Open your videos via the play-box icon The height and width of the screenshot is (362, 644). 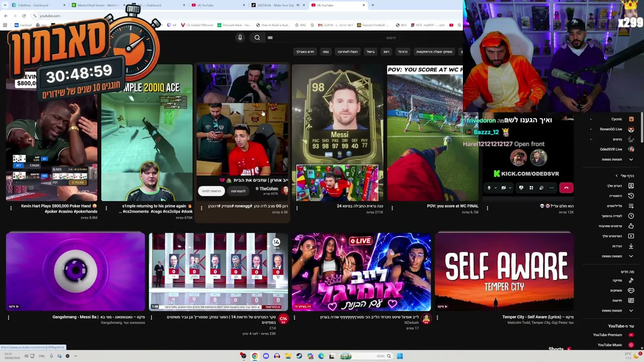[x=631, y=236]
